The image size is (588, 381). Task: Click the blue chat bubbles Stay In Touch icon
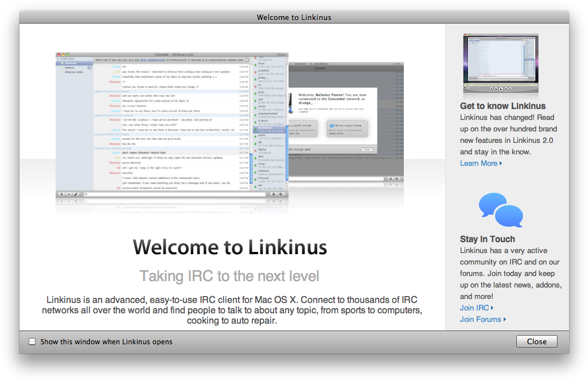click(x=500, y=211)
